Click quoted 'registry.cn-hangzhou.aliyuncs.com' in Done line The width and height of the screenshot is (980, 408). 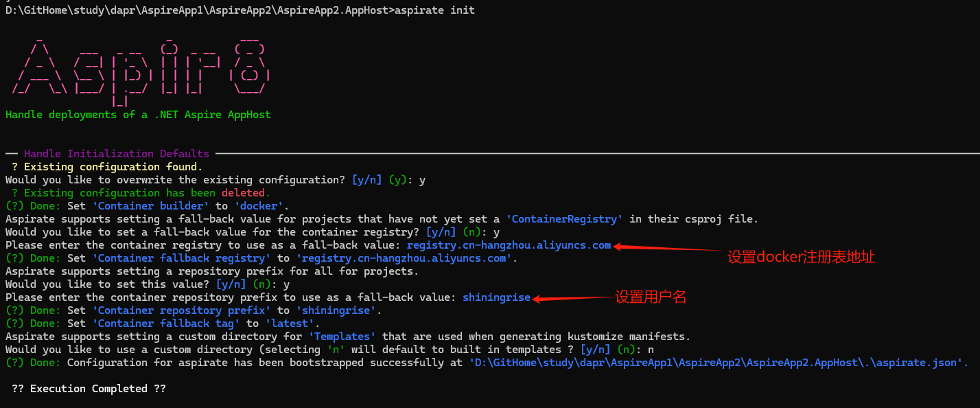404,258
